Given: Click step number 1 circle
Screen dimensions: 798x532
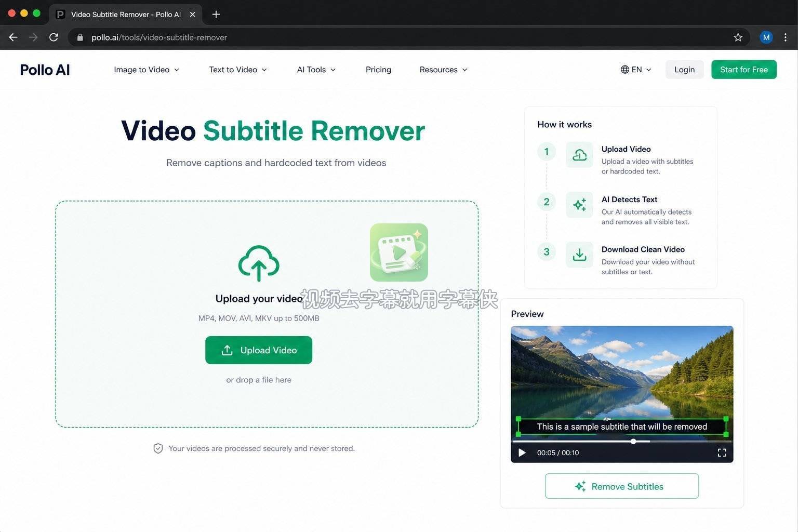Looking at the screenshot, I should point(547,152).
